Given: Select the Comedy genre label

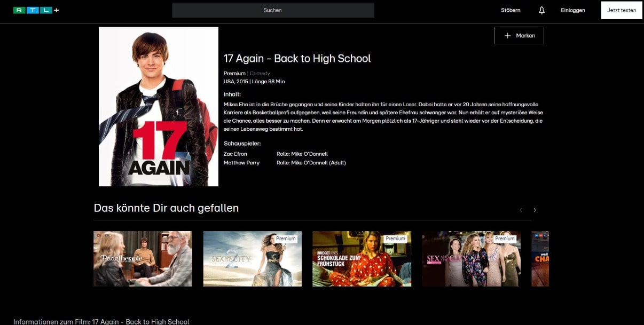Looking at the screenshot, I should point(260,74).
